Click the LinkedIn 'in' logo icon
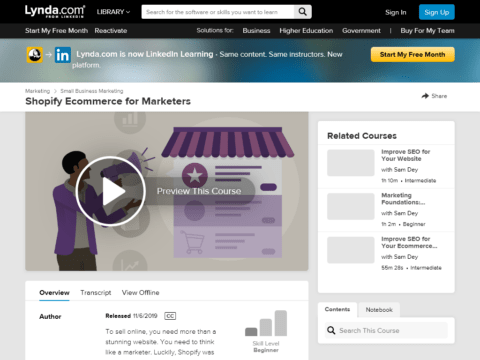This screenshot has height=360, width=480. click(63, 55)
